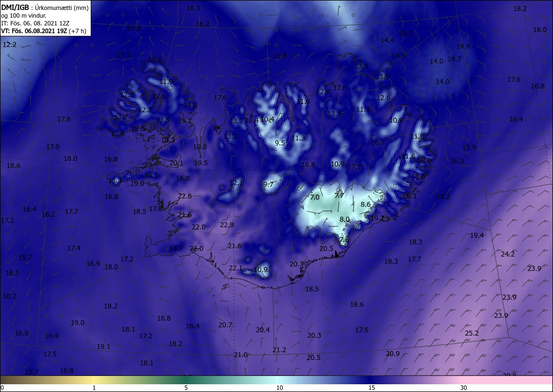
Task: Click the color scale label '0'
Action: coord(2,388)
